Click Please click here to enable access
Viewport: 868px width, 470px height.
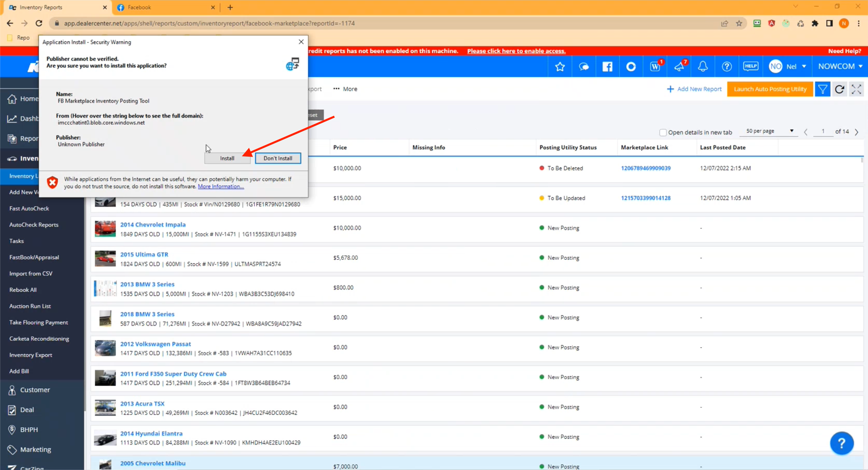coord(516,51)
